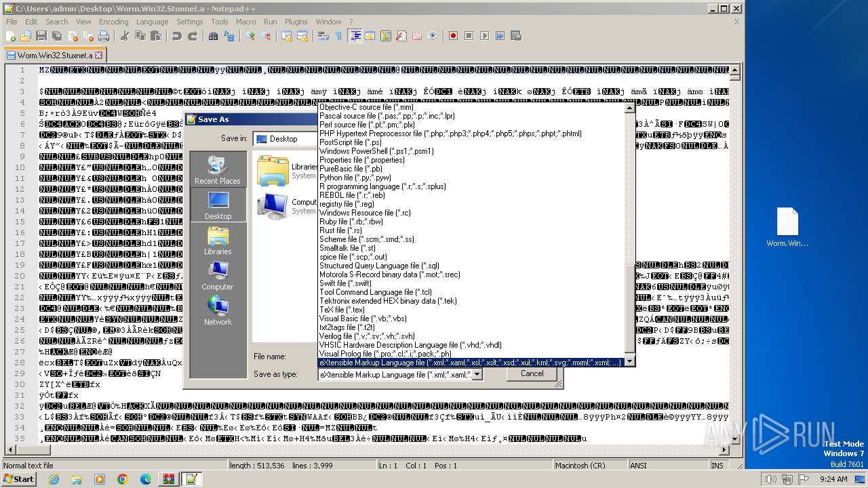Select Worm.Win... file on the desktop
This screenshot has width=868, height=488.
tap(787, 228)
